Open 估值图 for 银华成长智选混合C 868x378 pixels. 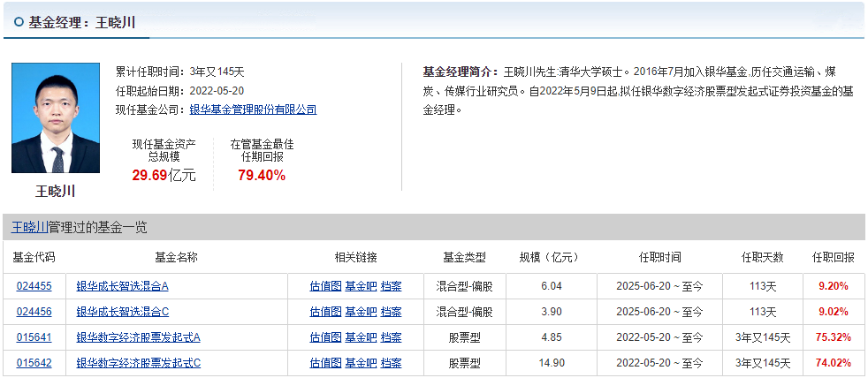click(x=325, y=312)
